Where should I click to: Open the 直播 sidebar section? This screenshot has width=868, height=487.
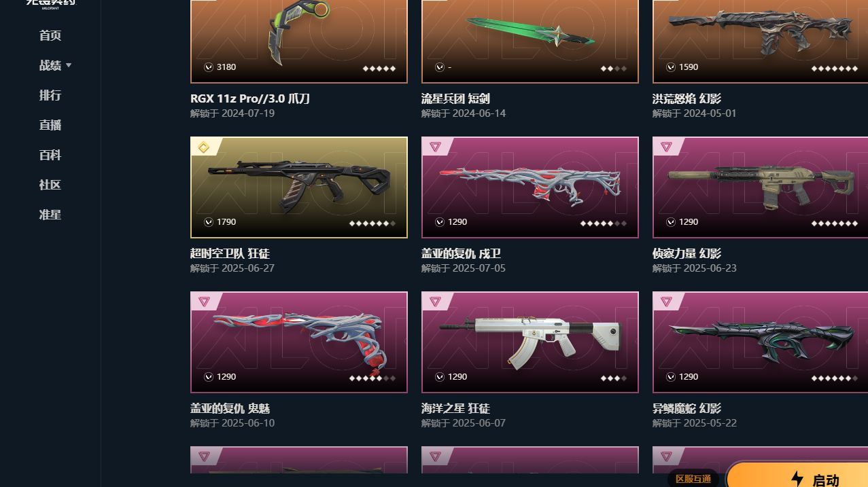pyautogui.click(x=50, y=125)
